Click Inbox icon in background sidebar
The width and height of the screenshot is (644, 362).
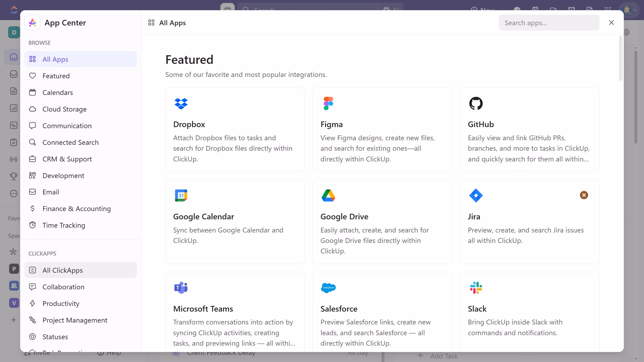click(x=13, y=74)
